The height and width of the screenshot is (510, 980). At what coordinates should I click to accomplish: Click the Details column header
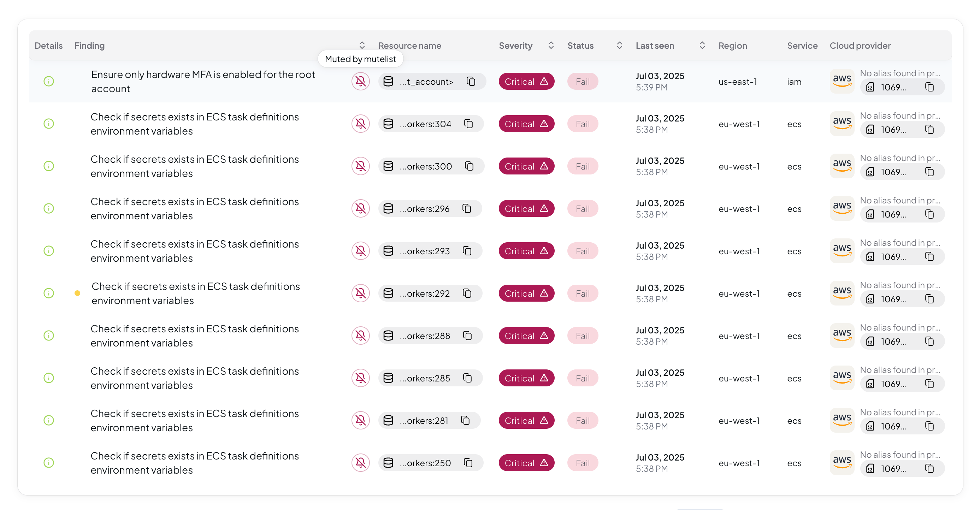point(49,46)
